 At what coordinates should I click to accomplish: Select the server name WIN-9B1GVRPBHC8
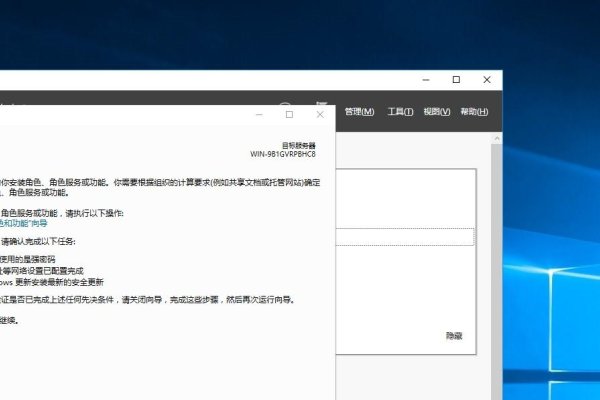283,154
